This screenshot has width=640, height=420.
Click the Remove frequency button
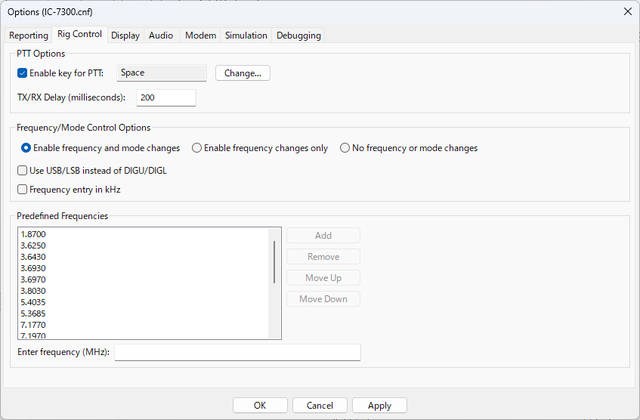tap(323, 257)
